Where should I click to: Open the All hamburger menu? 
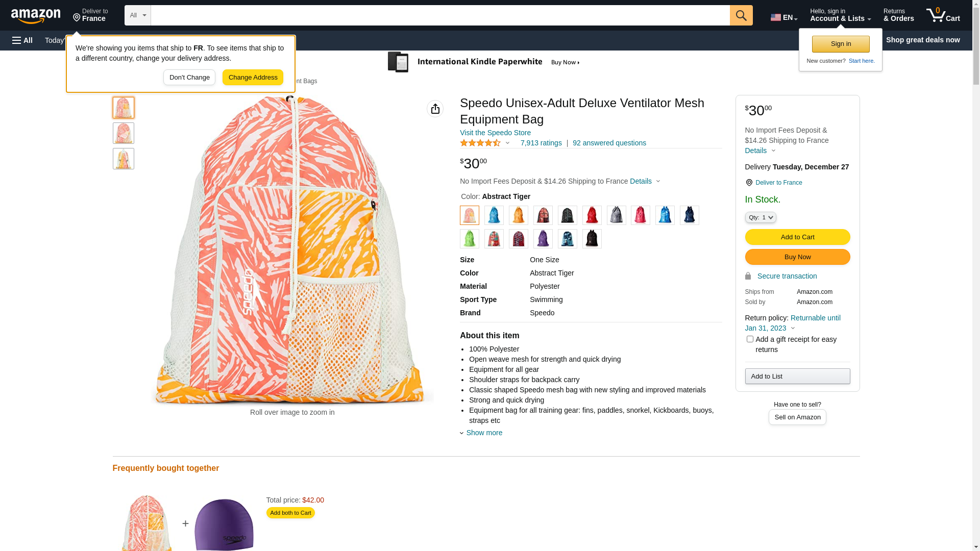pos(22,40)
